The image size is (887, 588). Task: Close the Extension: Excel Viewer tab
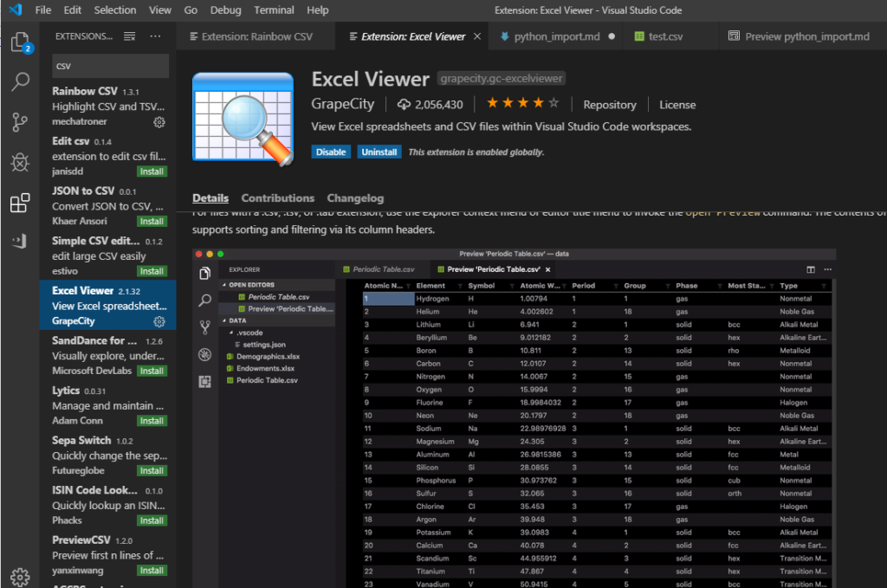tap(477, 36)
